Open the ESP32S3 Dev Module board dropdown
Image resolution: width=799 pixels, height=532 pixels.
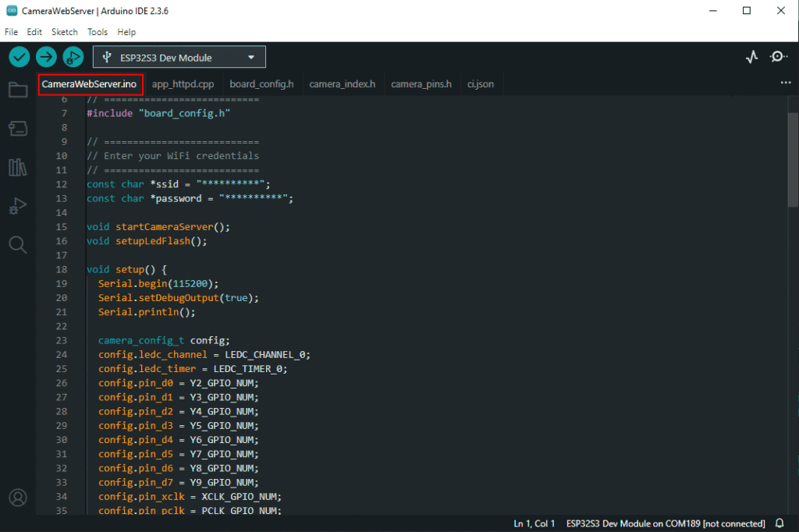179,57
